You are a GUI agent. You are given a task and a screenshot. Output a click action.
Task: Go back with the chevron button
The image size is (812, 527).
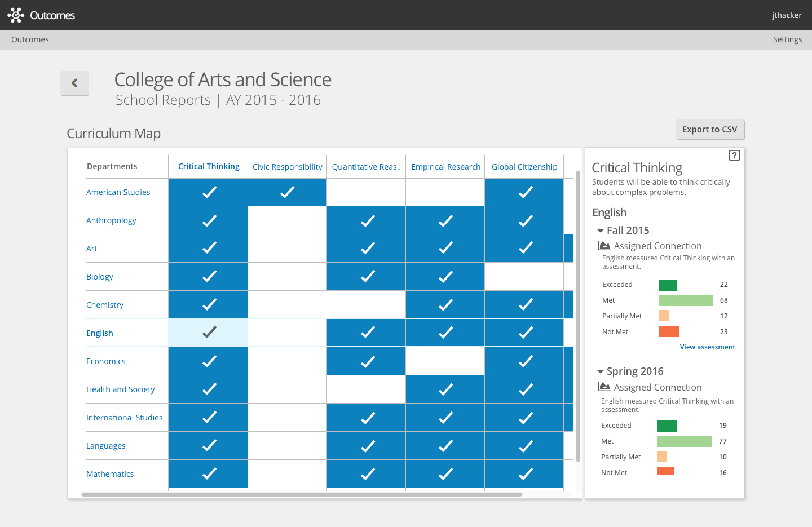(75, 83)
